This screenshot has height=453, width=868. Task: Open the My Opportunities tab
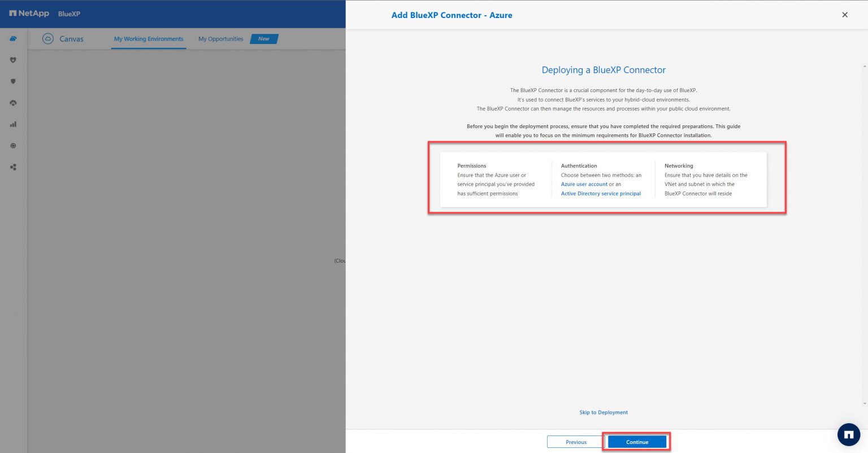(220, 38)
